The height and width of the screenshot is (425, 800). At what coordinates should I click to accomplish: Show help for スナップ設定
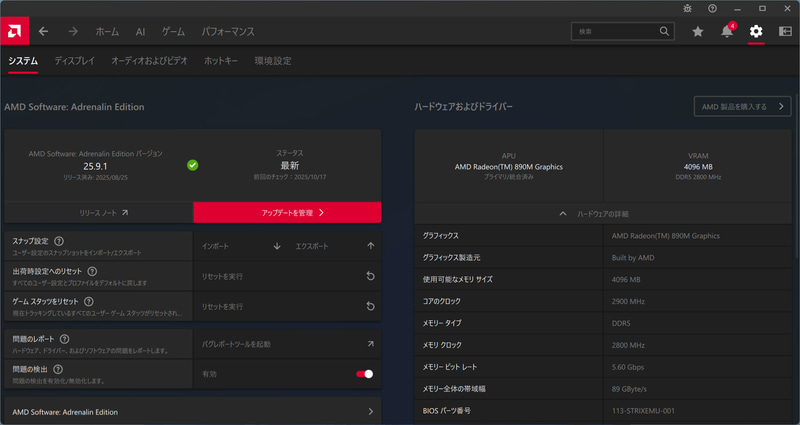click(x=59, y=241)
